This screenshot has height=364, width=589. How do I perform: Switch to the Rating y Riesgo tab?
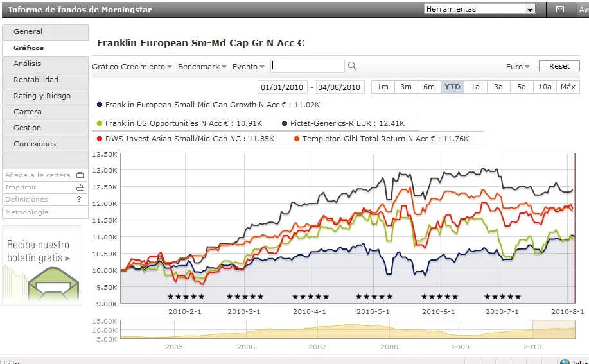coord(42,96)
